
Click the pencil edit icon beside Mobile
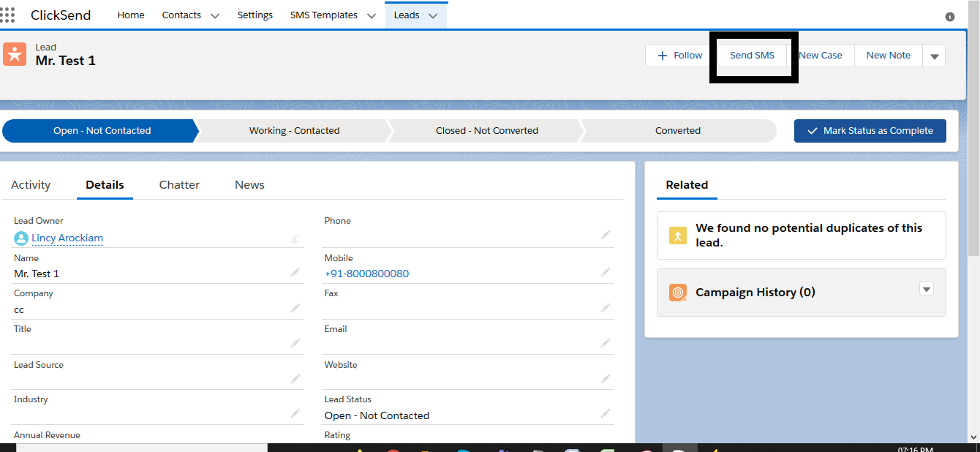(x=605, y=272)
